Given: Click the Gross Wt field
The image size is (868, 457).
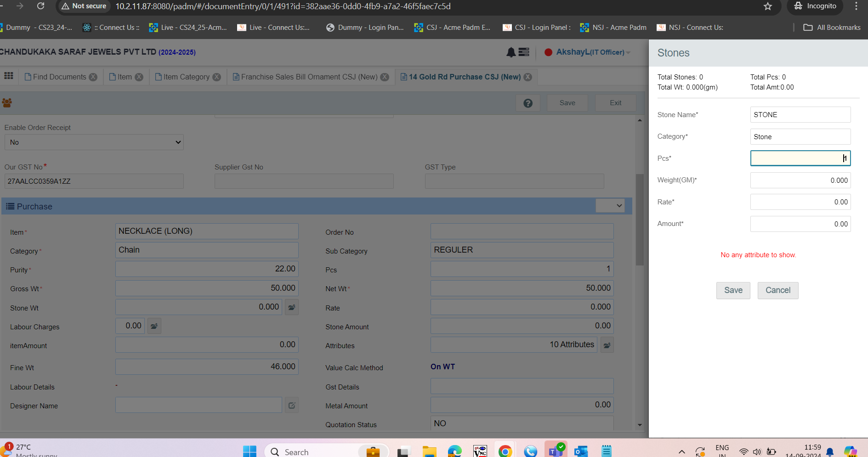Looking at the screenshot, I should (207, 288).
